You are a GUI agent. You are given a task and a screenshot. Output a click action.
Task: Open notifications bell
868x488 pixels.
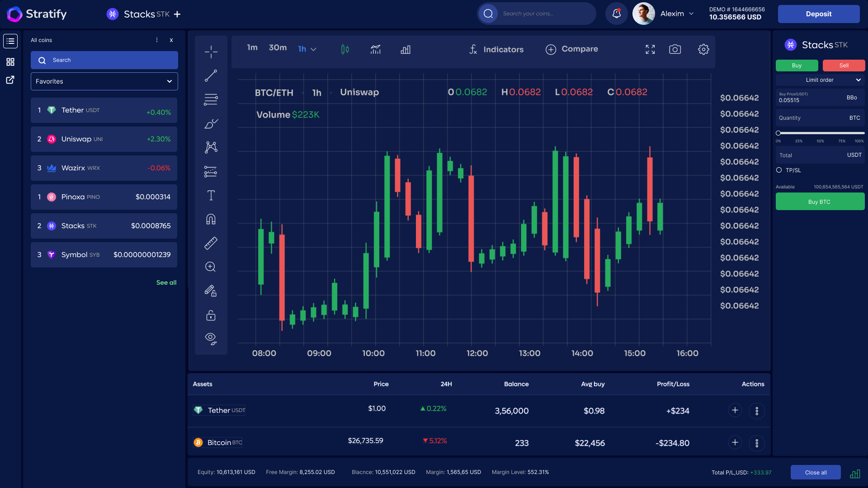pyautogui.click(x=616, y=14)
